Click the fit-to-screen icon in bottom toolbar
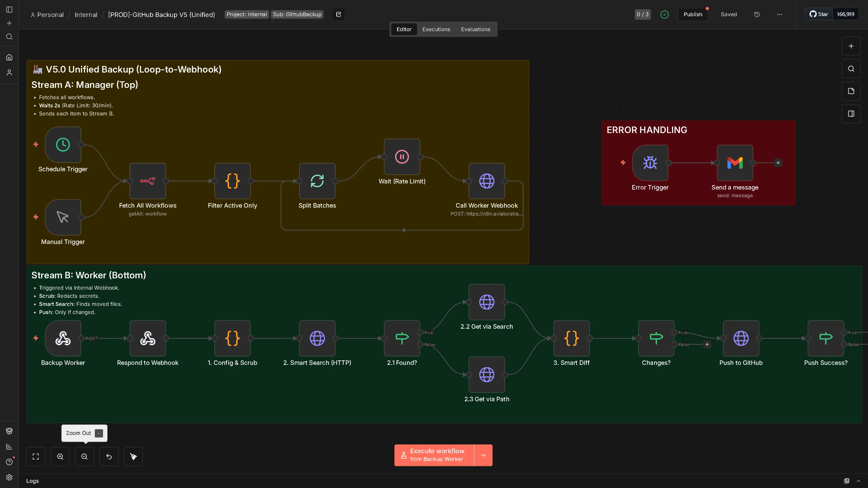 coord(35,456)
